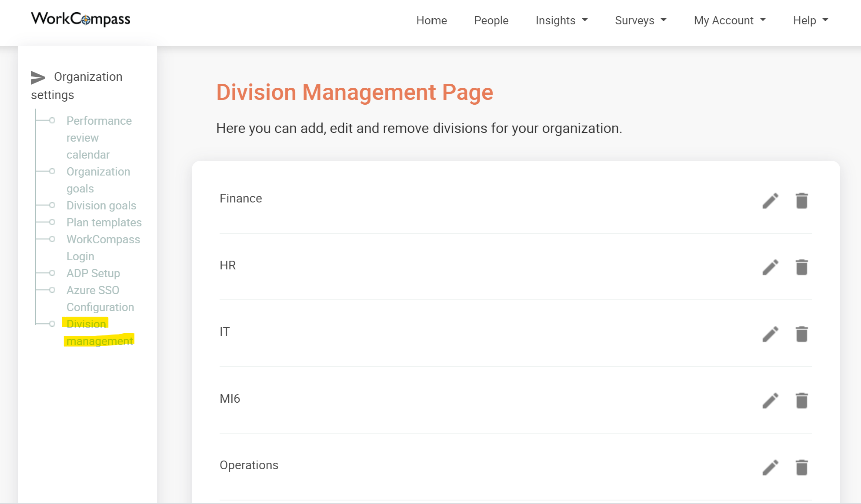The image size is (861, 504).
Task: Open the Surveys dropdown
Action: [640, 20]
